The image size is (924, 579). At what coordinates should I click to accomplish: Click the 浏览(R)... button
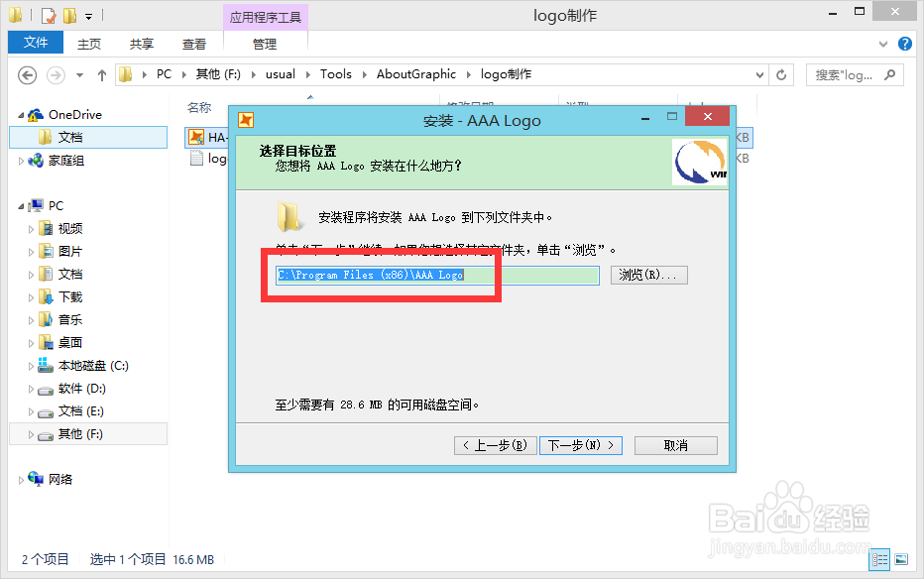[648, 275]
